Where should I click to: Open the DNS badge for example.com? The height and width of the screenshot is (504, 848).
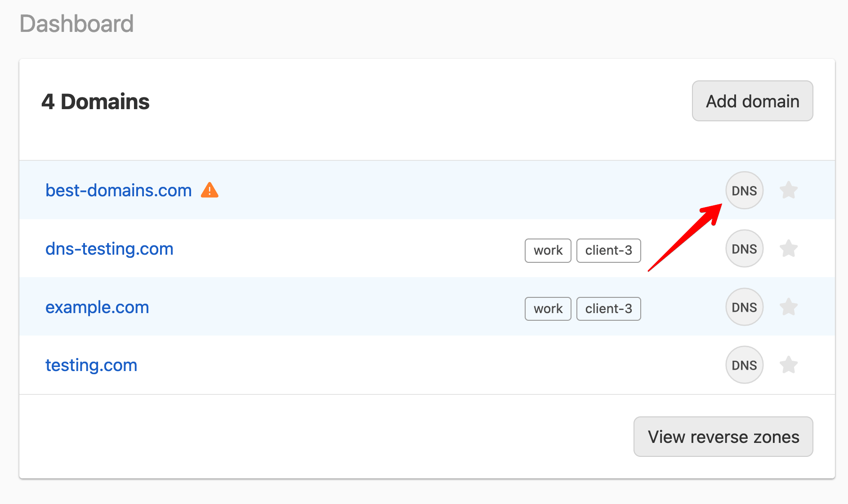pos(744,307)
